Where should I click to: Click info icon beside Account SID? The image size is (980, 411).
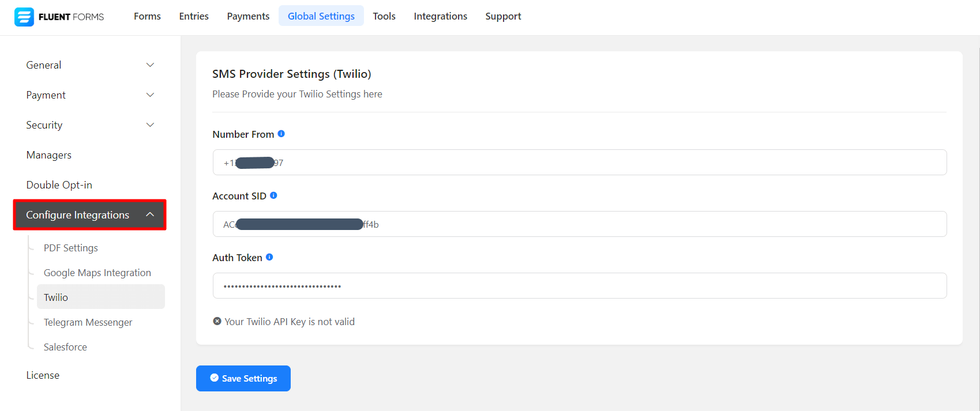click(273, 195)
